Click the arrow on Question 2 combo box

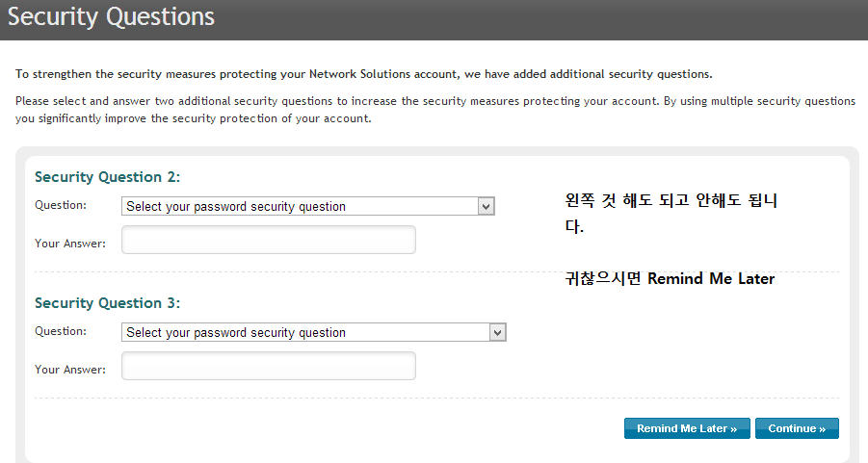click(487, 206)
